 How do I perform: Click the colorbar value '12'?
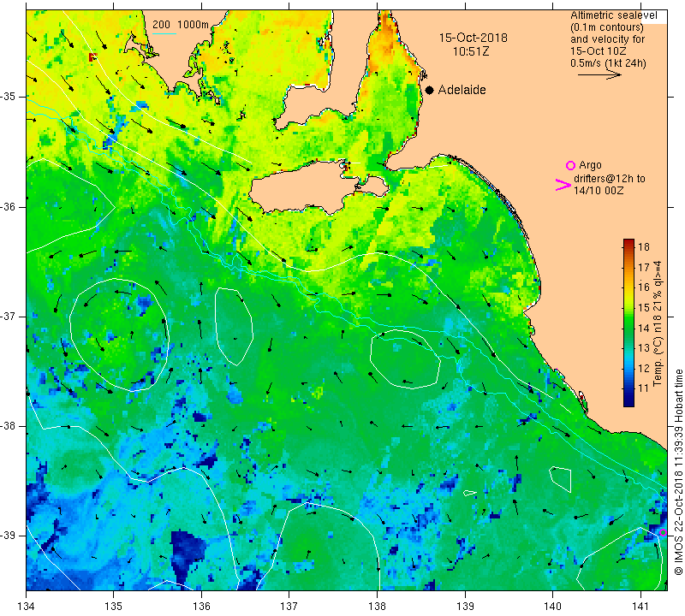[x=644, y=368]
